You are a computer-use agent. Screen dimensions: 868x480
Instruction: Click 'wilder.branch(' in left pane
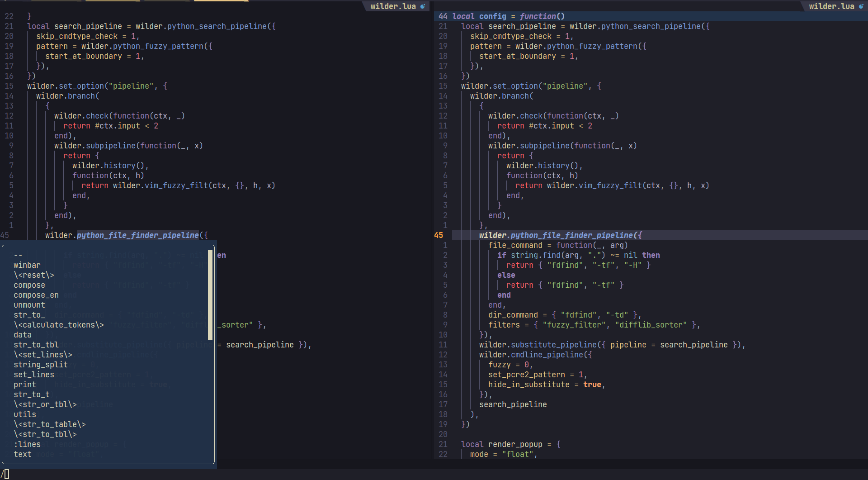coord(68,96)
